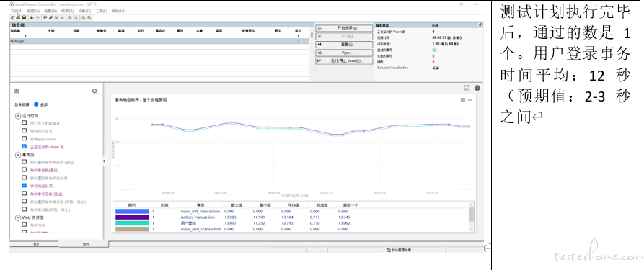This screenshot has width=644, height=270.
Task: Collapse the 运行时图 tree section
Action: pyautogui.click(x=18, y=116)
